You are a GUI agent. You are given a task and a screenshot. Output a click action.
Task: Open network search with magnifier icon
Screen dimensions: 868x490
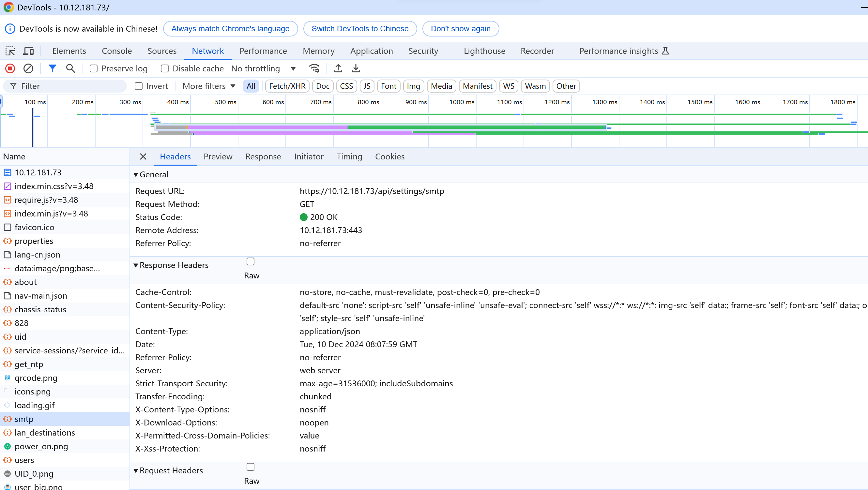(x=70, y=69)
